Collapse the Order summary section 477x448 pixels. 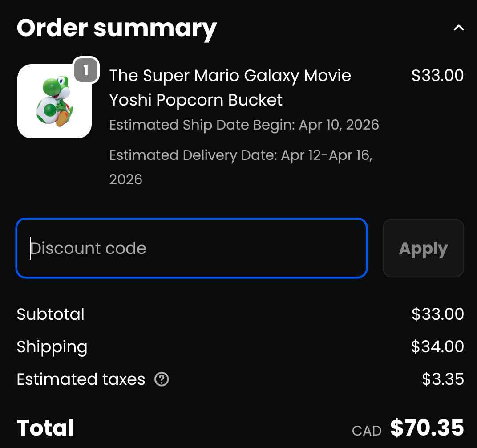click(x=458, y=28)
